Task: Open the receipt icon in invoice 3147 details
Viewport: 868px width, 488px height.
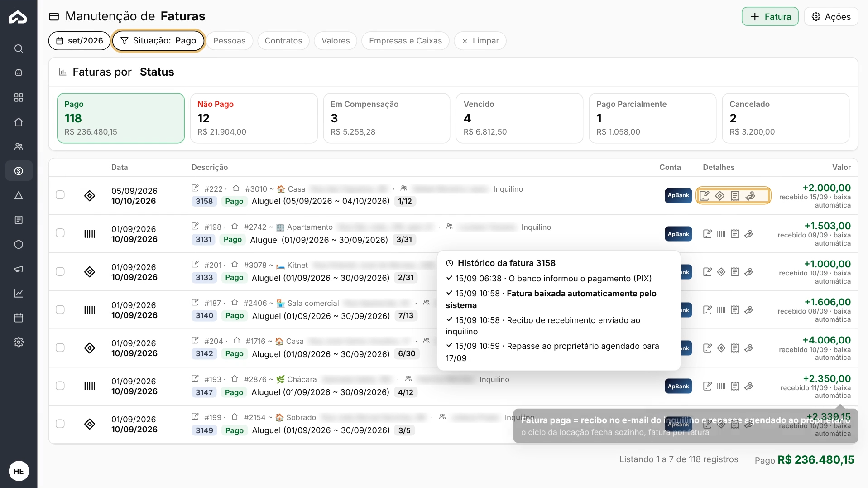Action: (735, 386)
